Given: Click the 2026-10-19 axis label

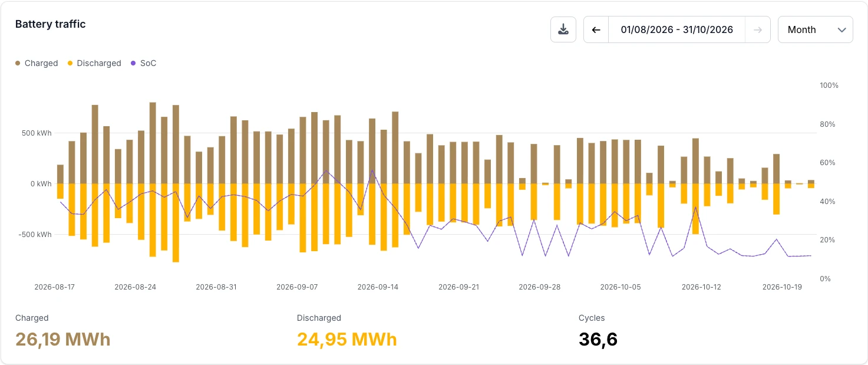Looking at the screenshot, I should (x=783, y=287).
